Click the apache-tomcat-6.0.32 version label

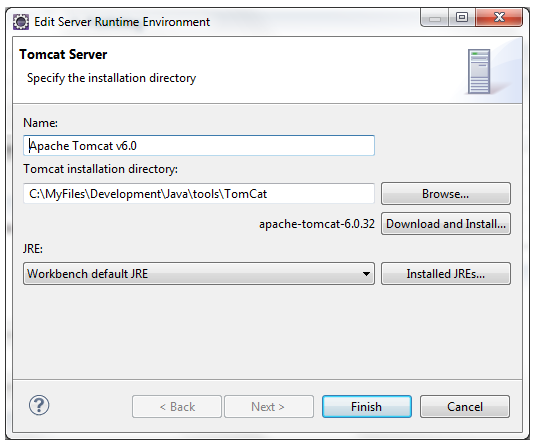click(317, 224)
